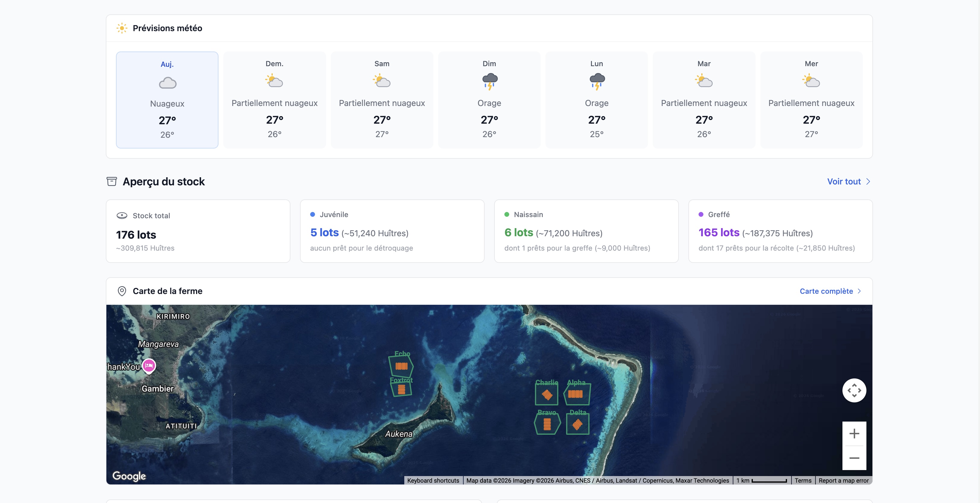980x503 pixels.
Task: Select the Delta zone marker on map
Action: (578, 424)
